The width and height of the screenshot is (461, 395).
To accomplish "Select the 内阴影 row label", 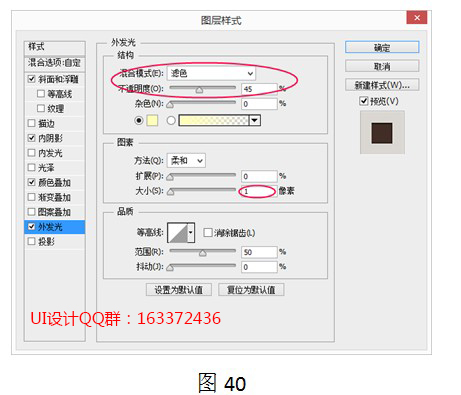I will (x=50, y=138).
